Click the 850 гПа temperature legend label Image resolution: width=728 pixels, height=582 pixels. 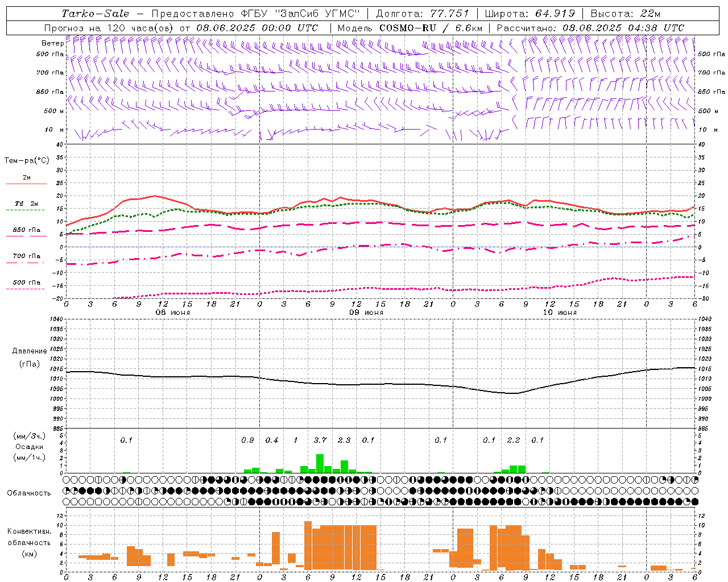pyautogui.click(x=27, y=230)
